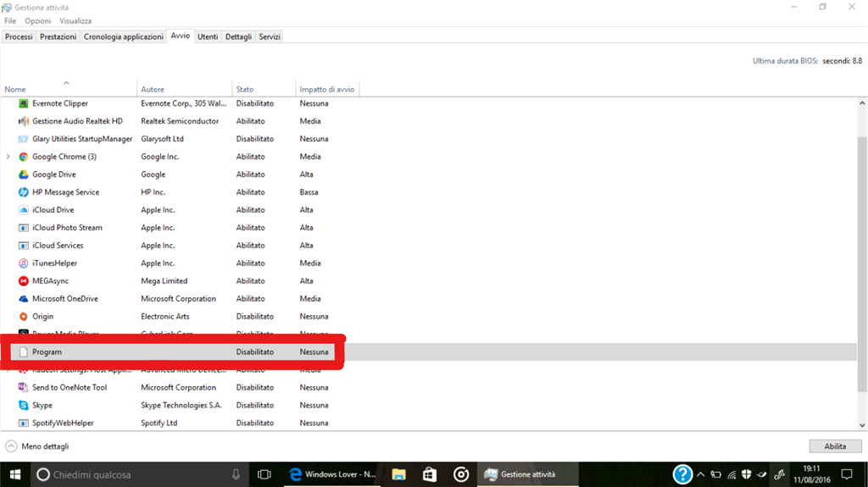Click scrollbar up arrow in startup list
868x487 pixels.
coord(862,103)
